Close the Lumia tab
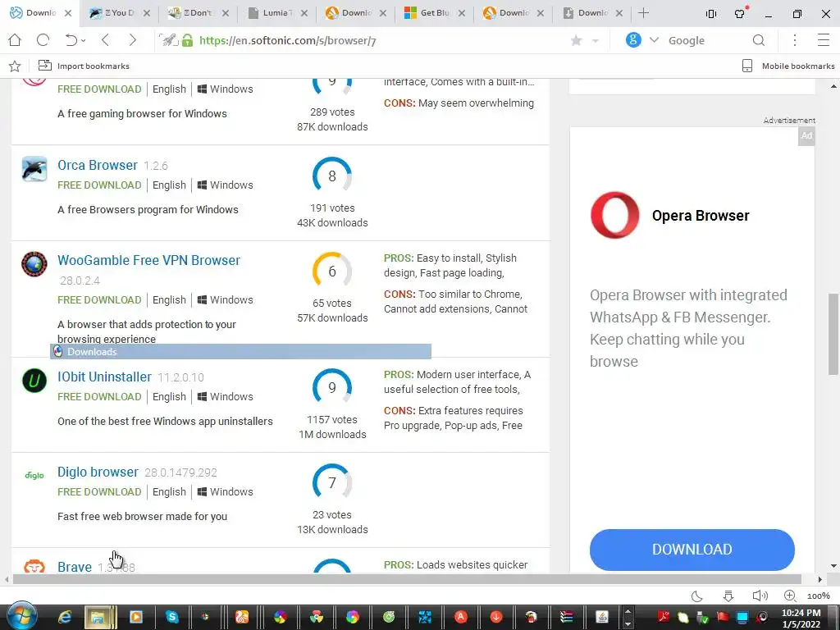The width and height of the screenshot is (840, 630). tap(304, 13)
